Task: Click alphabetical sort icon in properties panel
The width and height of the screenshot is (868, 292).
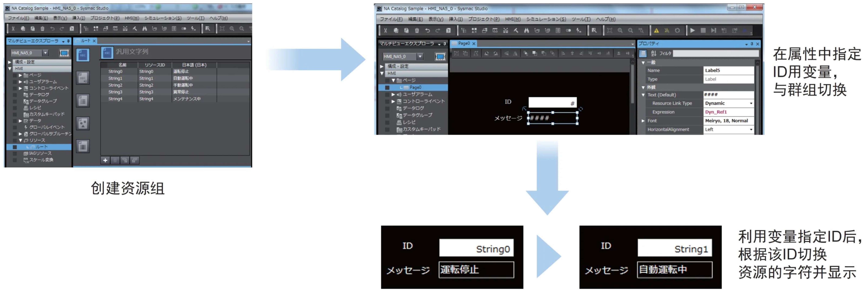Action: pyautogui.click(x=653, y=53)
